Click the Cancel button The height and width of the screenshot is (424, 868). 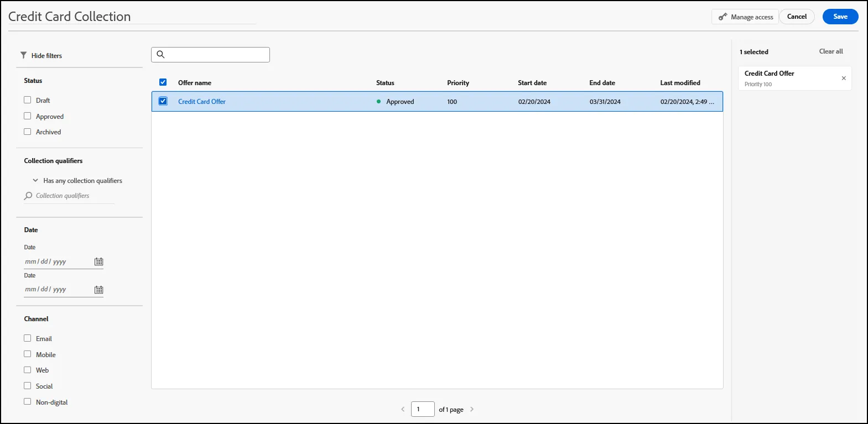(797, 17)
